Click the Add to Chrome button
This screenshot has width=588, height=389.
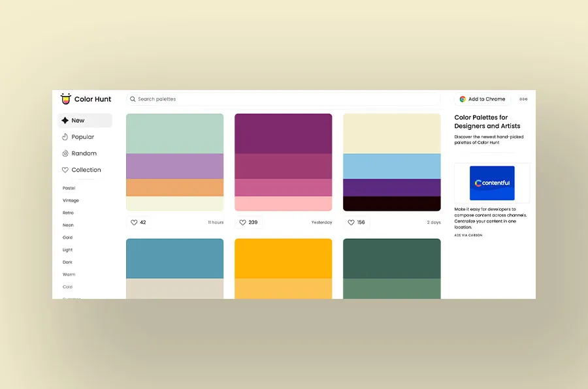click(x=482, y=99)
